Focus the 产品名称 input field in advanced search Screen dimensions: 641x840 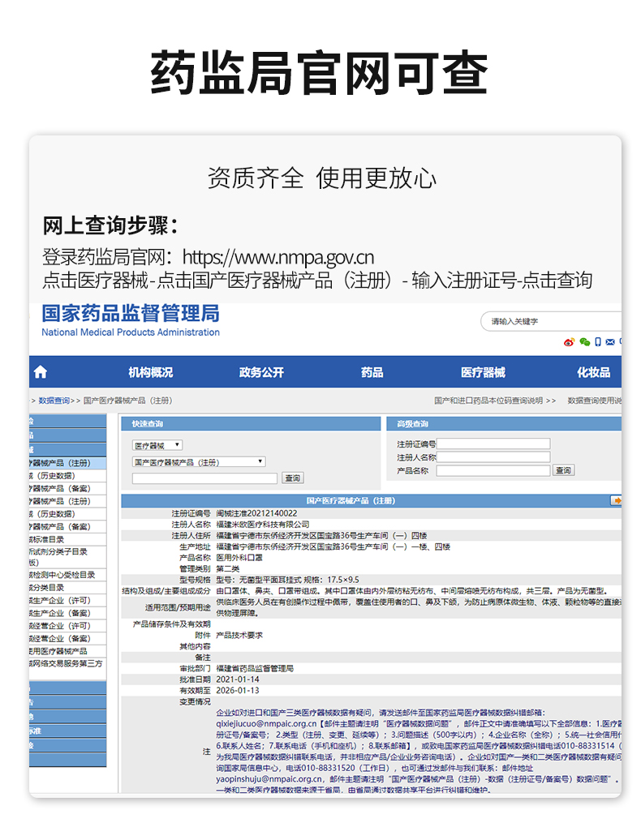pyautogui.click(x=493, y=470)
